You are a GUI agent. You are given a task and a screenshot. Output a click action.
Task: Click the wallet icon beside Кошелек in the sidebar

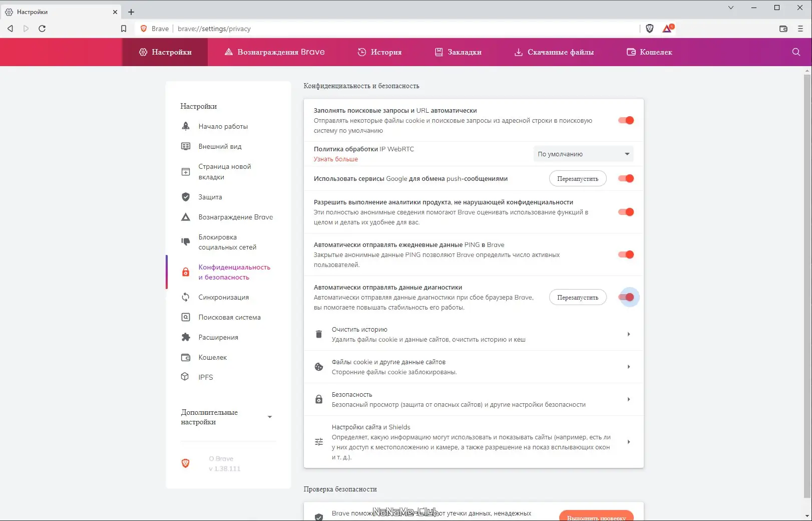[x=186, y=357]
